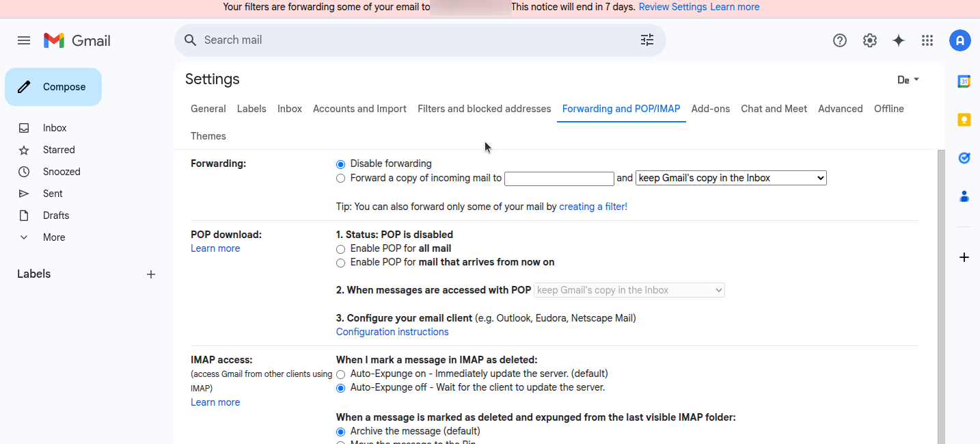The width and height of the screenshot is (980, 444).
Task: Open the main menu hamburger icon
Action: pyautogui.click(x=24, y=40)
